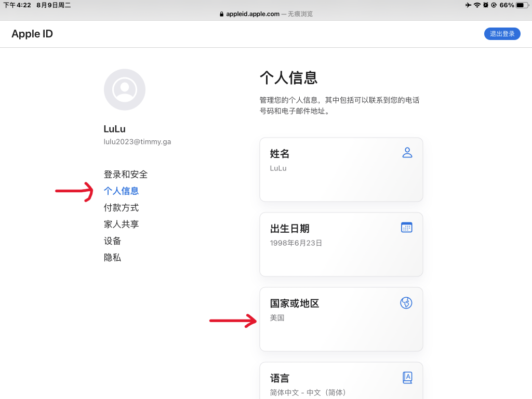This screenshot has height=399, width=532.
Task: Click the Apple ID title link
Action: [x=32, y=34]
